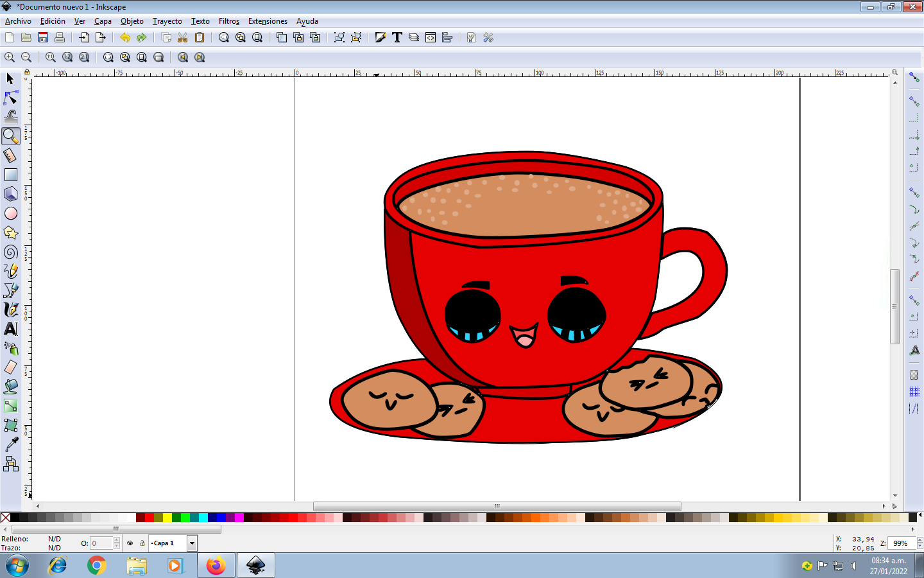Click the Cut scissors icon
Screen dimensions: 924x578
click(x=183, y=38)
